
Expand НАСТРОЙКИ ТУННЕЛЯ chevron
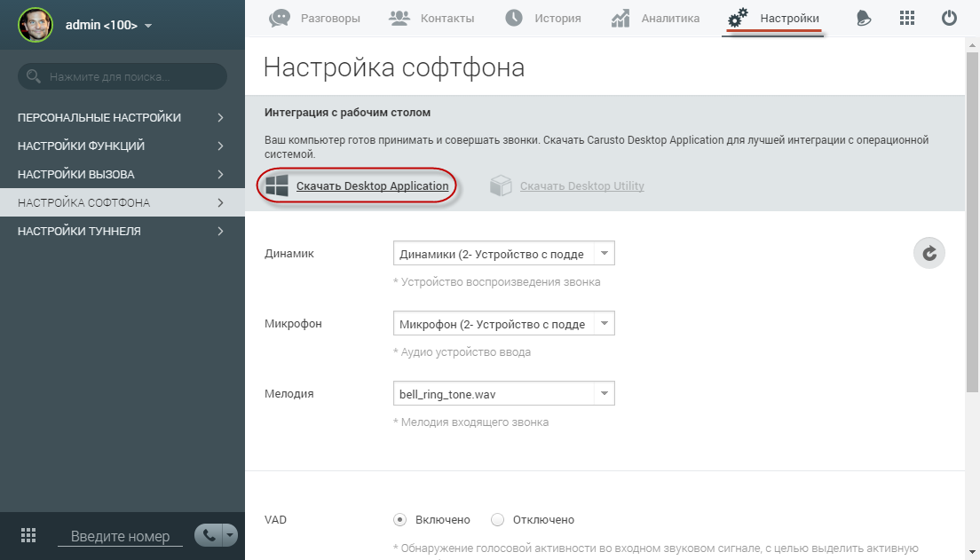click(221, 232)
